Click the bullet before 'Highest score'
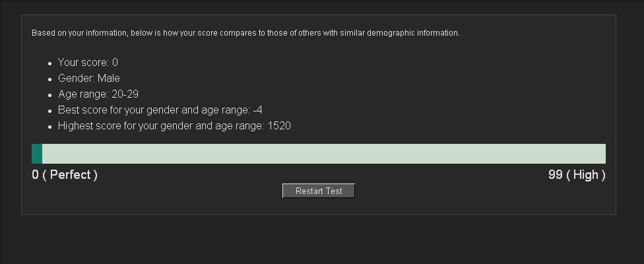644x264 pixels. pos(50,127)
